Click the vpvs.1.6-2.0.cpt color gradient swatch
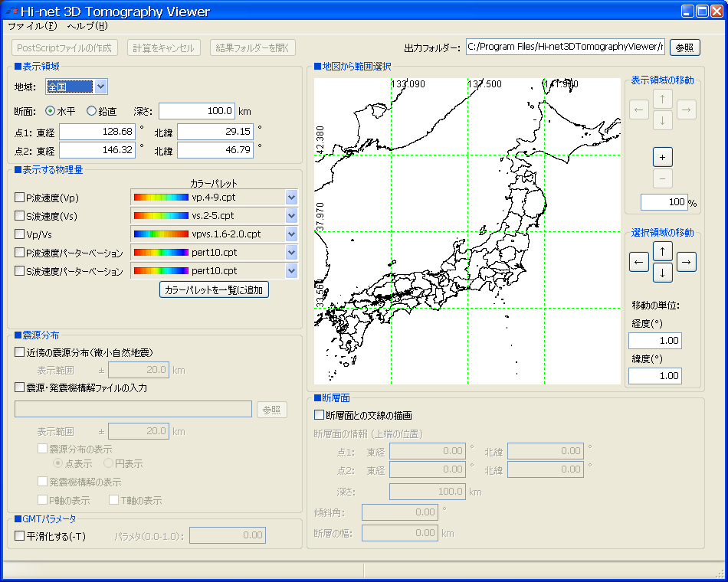Image resolution: width=728 pixels, height=582 pixels. pyautogui.click(x=161, y=234)
